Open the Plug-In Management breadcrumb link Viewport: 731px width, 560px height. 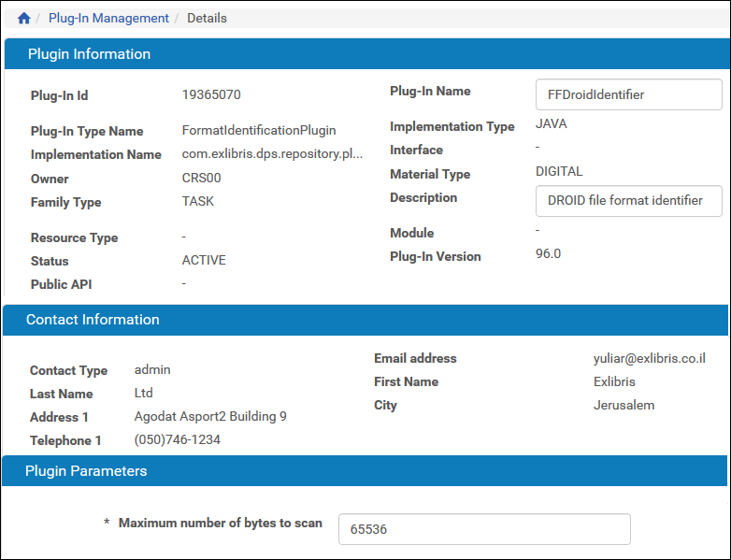pos(108,18)
